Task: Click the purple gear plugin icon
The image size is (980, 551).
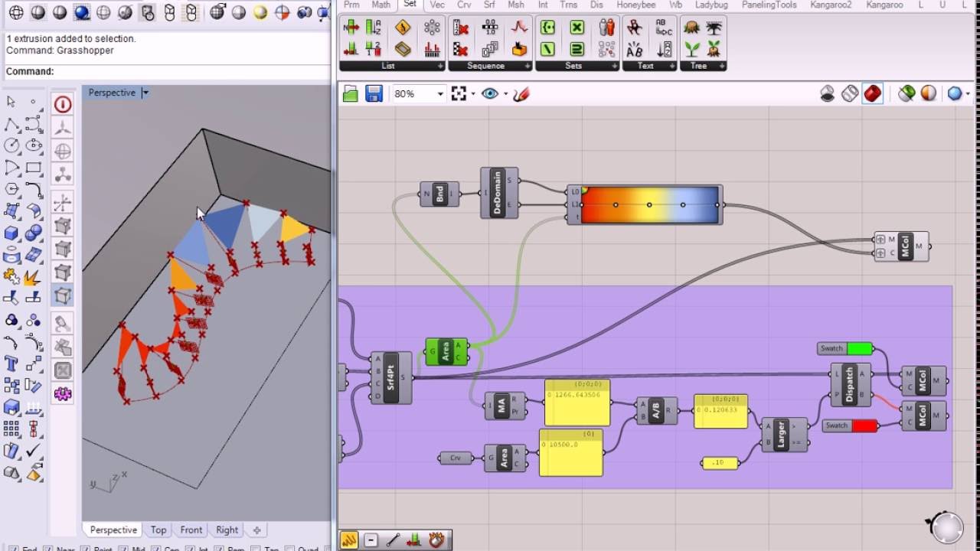Action: (x=63, y=394)
